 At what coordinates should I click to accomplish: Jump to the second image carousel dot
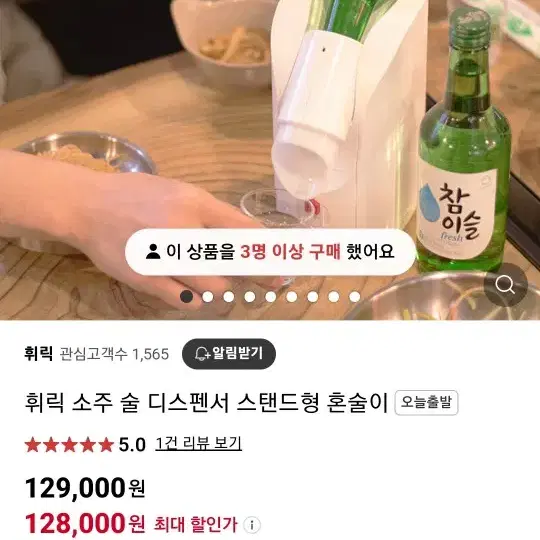[208, 297]
